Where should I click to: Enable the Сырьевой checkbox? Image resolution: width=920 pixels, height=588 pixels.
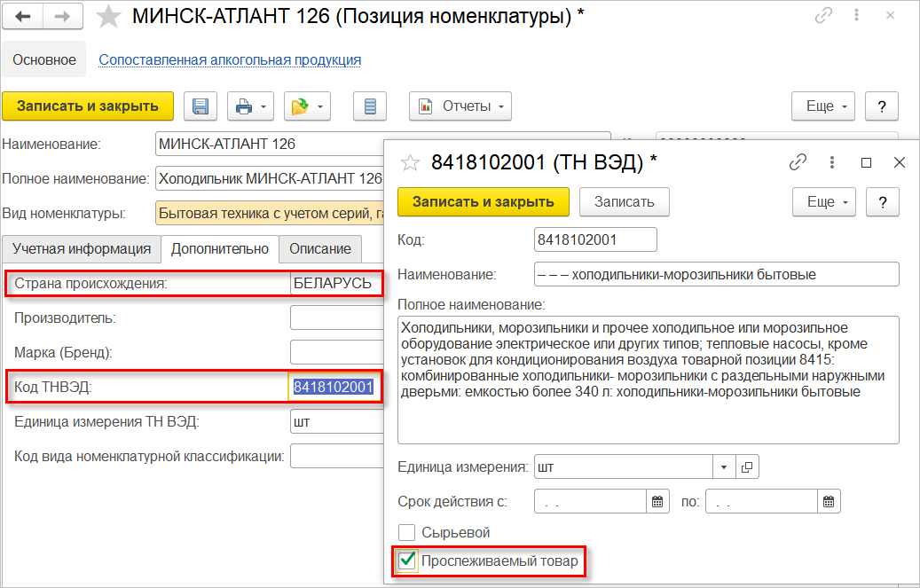(x=406, y=533)
